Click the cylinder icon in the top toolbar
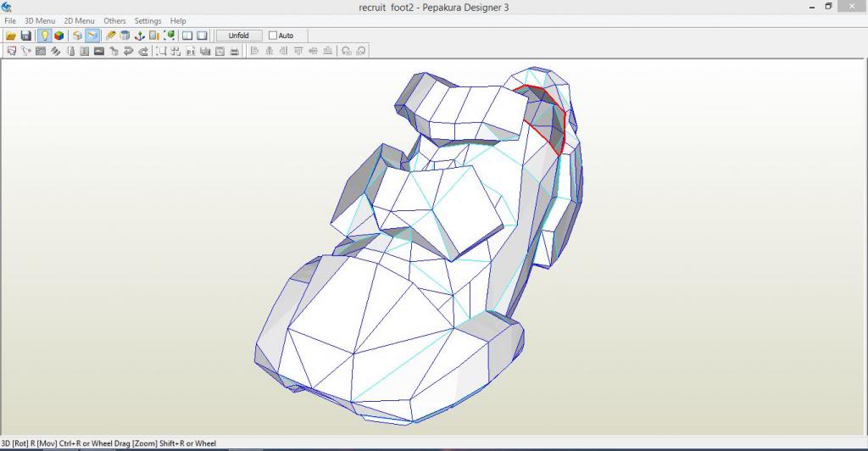The height and width of the screenshot is (451, 868). 125,36
